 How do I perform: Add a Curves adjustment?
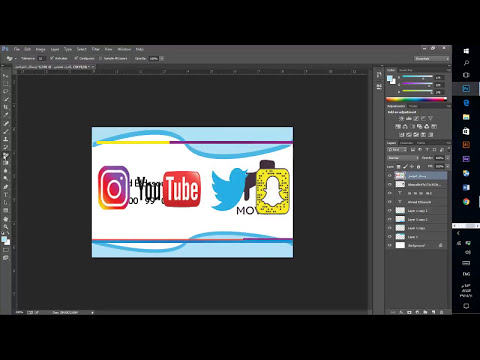pyautogui.click(x=416, y=119)
